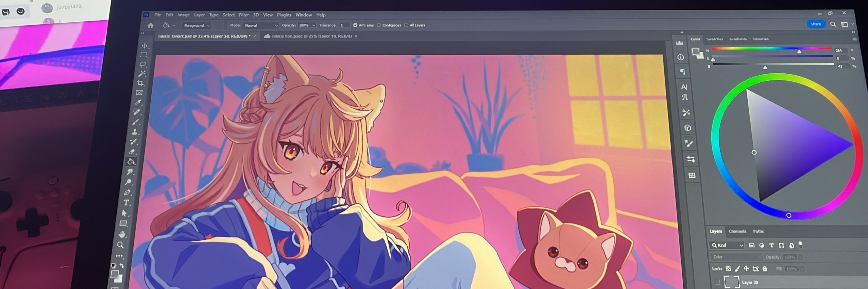Viewport: 868px width, 289px height.
Task: Select the Crop tool
Action: click(x=141, y=83)
